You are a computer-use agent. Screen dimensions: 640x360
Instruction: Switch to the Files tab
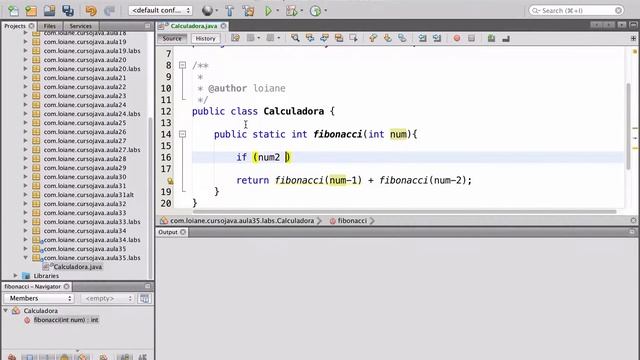coord(50,26)
